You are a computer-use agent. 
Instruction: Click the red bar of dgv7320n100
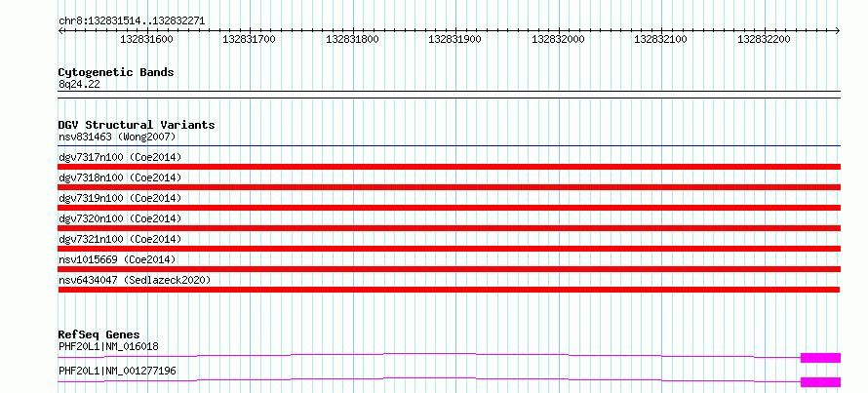(449, 228)
